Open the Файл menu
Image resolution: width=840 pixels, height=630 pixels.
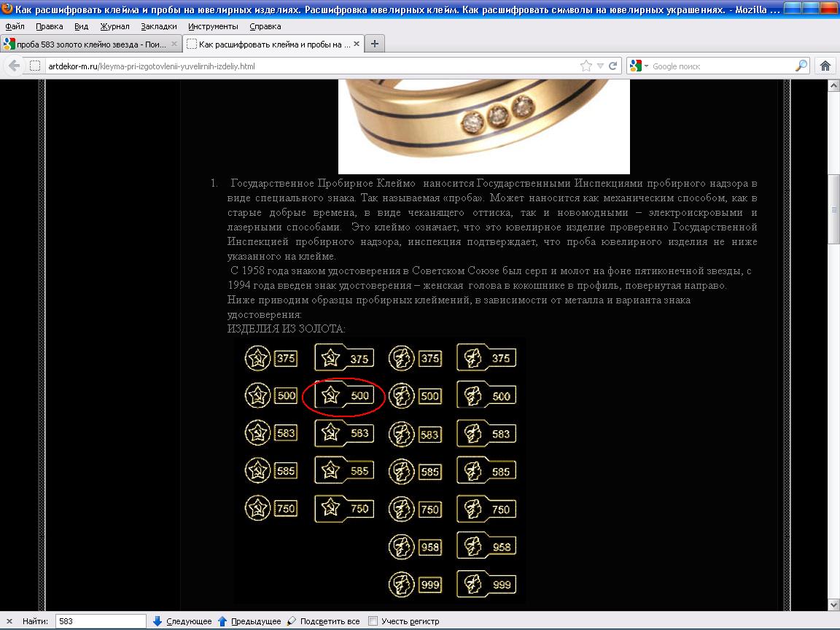(15, 26)
